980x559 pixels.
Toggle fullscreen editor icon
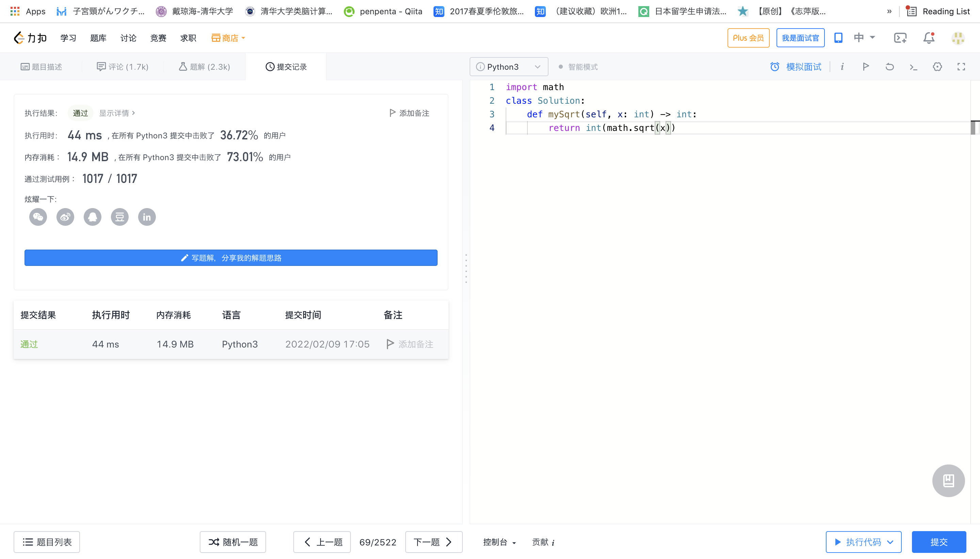point(961,67)
